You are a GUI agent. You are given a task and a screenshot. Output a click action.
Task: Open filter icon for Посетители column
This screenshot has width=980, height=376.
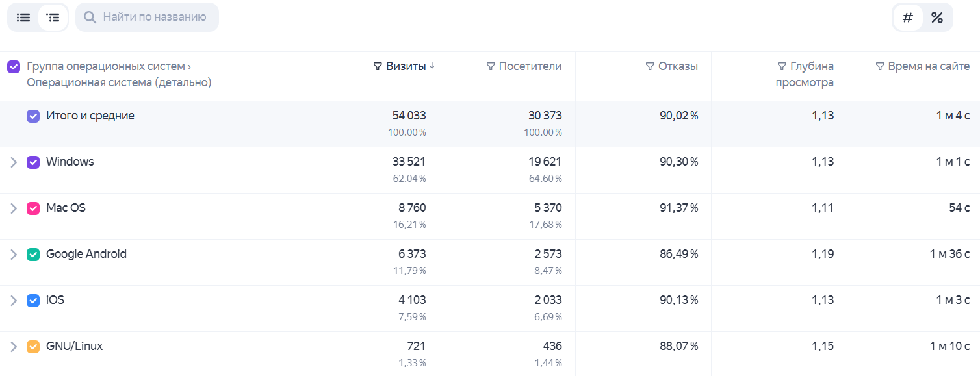(491, 66)
